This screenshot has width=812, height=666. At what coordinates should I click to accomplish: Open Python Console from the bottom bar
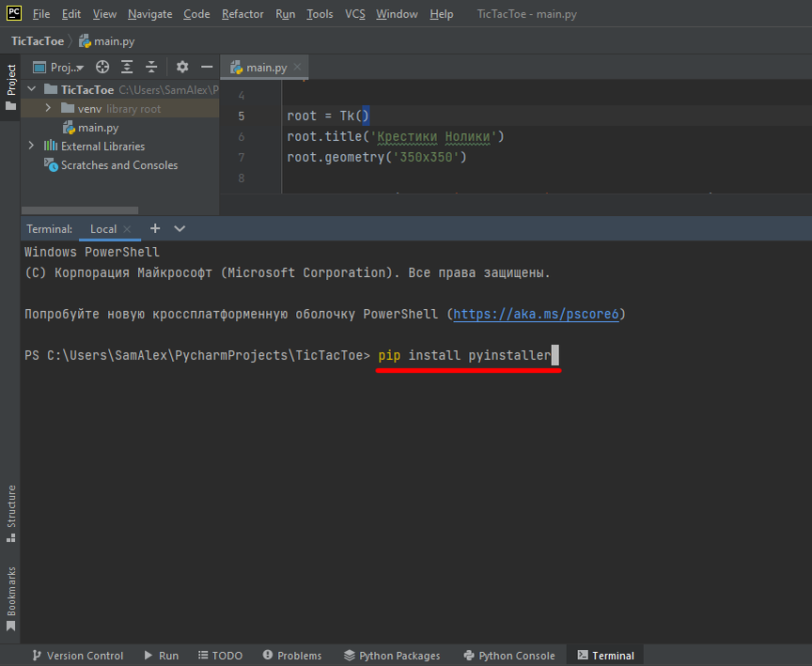tap(508, 655)
